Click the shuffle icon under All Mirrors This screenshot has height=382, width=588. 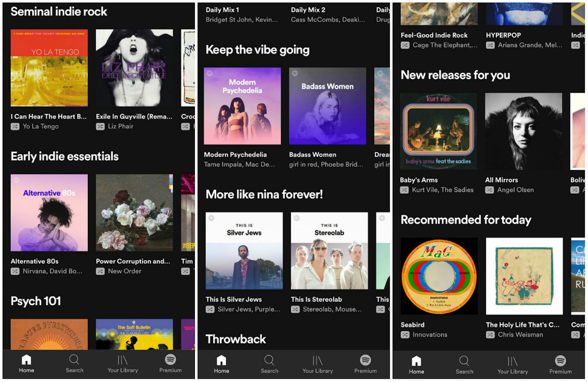pyautogui.click(x=490, y=190)
